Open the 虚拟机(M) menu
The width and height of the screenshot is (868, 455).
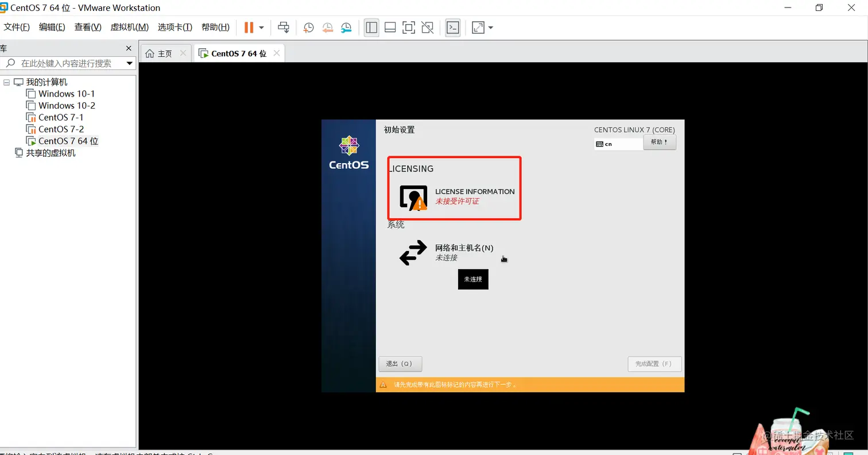point(129,27)
